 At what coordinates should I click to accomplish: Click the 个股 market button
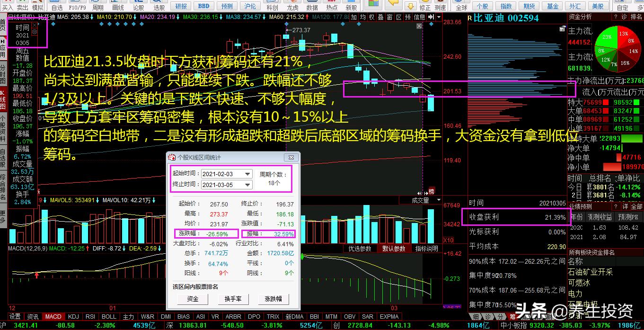(x=483, y=6)
